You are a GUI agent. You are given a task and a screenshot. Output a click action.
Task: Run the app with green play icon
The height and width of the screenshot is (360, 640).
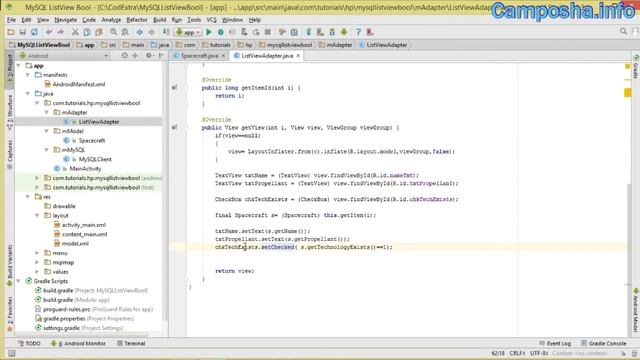[x=209, y=32]
